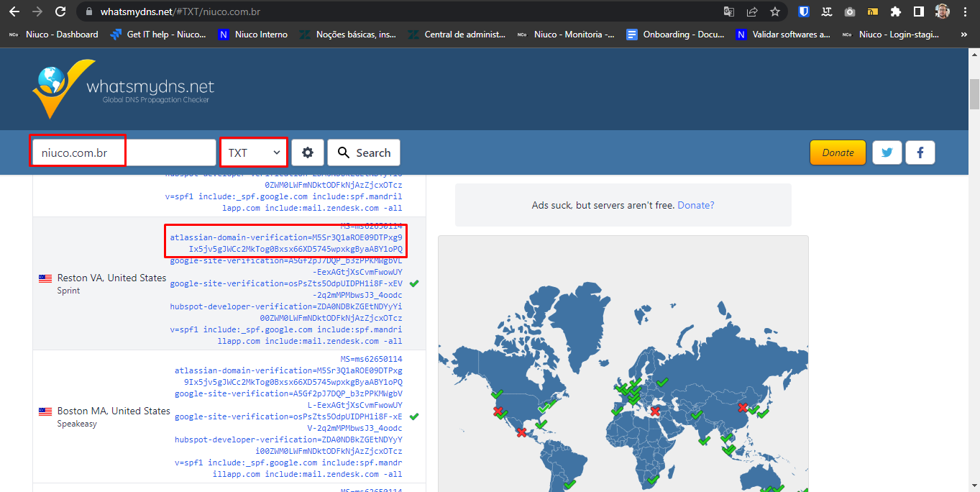Click the site lock icon in address bar
Image resolution: width=980 pixels, height=492 pixels.
coord(89,12)
